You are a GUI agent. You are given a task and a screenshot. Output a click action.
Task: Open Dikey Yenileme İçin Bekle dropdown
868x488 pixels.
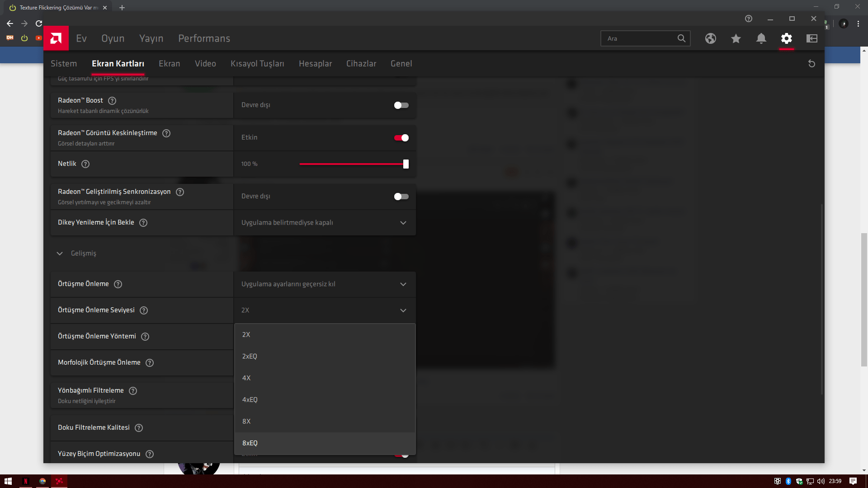[x=324, y=223]
